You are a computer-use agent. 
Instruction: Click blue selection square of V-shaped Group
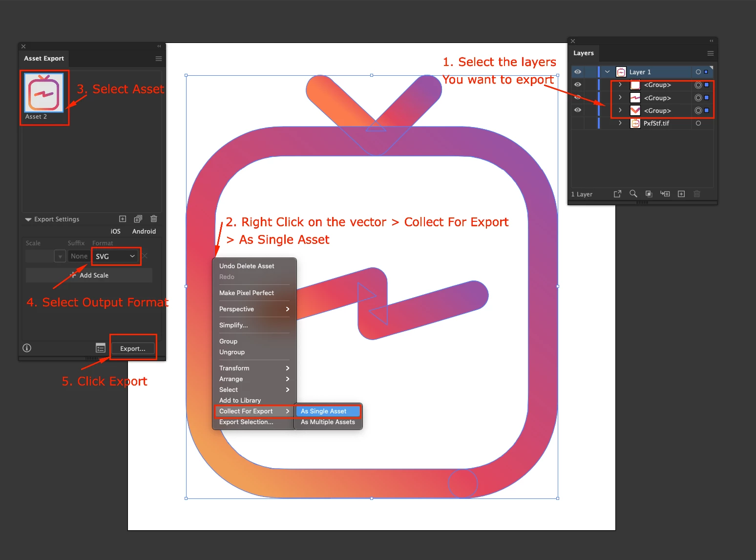pos(707,110)
